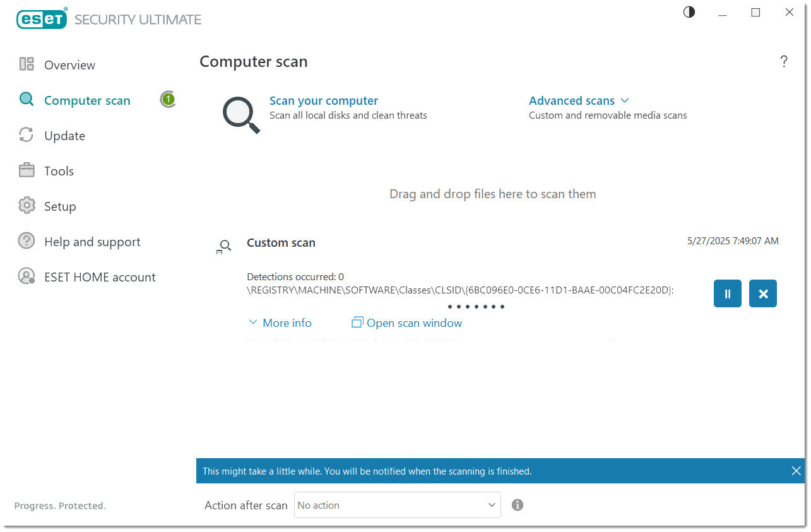Image resolution: width=811 pixels, height=532 pixels.
Task: Click the large magnifying glass scan icon
Action: pos(241,115)
